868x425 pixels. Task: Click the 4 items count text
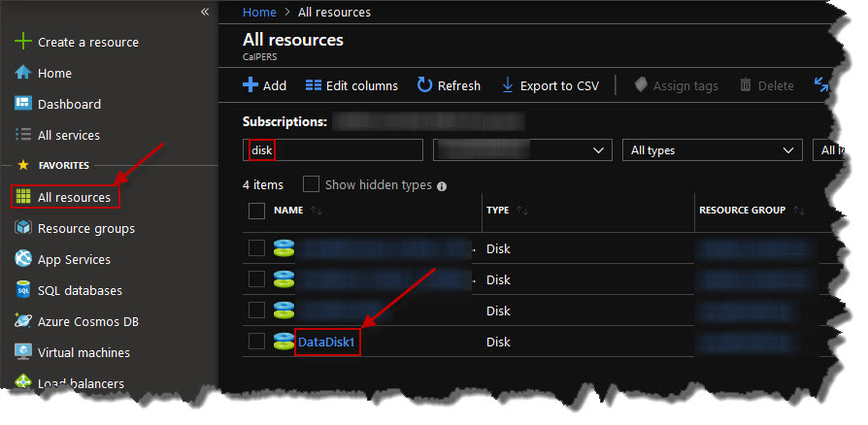pyautogui.click(x=263, y=184)
